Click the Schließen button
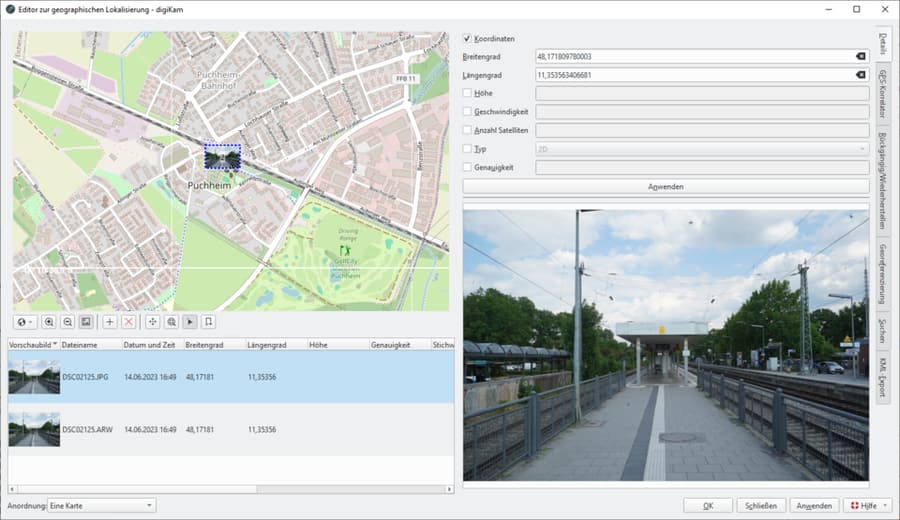 coord(761,506)
